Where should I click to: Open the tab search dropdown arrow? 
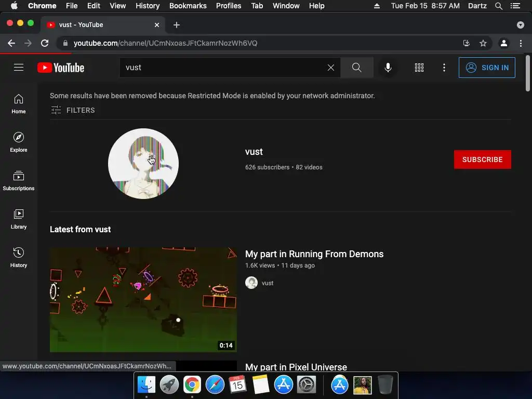click(x=521, y=25)
